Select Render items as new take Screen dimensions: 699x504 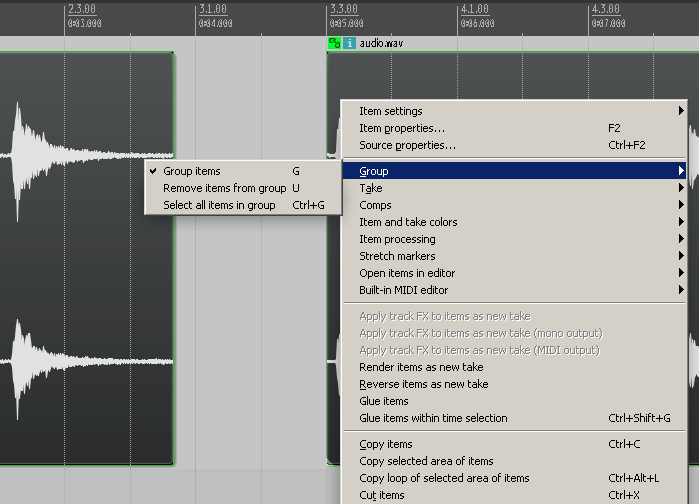pyautogui.click(x=421, y=367)
